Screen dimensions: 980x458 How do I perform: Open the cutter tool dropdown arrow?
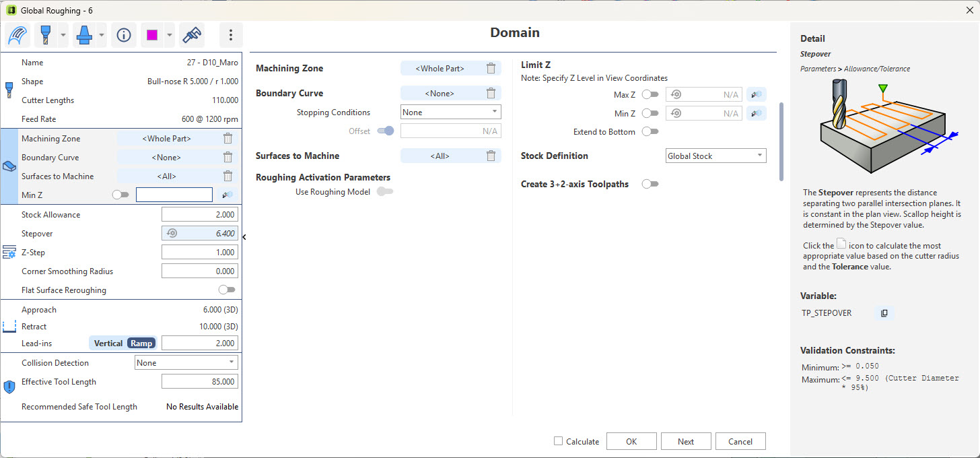(63, 35)
